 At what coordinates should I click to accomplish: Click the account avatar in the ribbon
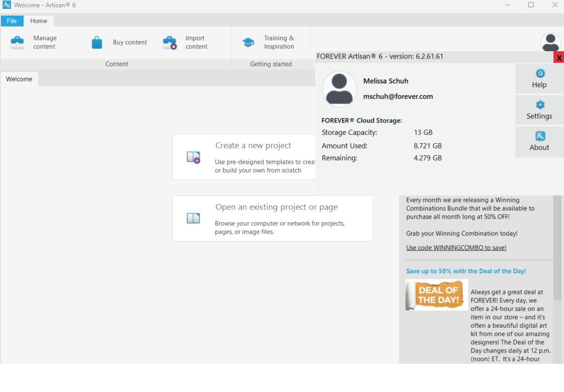tap(550, 42)
